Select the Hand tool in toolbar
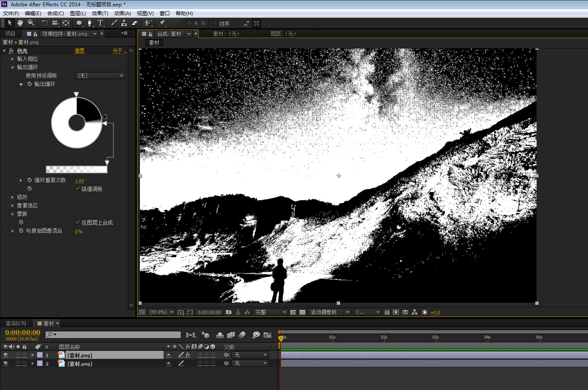Viewport: 588px width, 390px height. point(20,23)
